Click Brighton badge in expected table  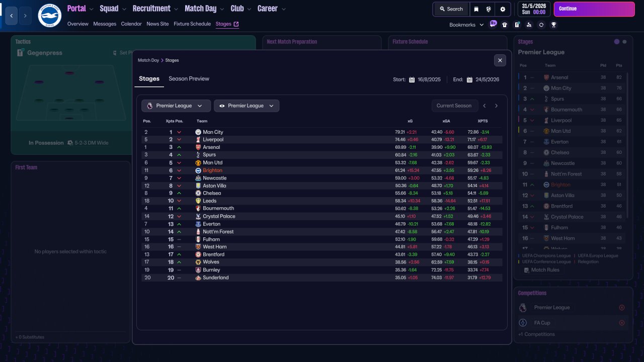(198, 170)
